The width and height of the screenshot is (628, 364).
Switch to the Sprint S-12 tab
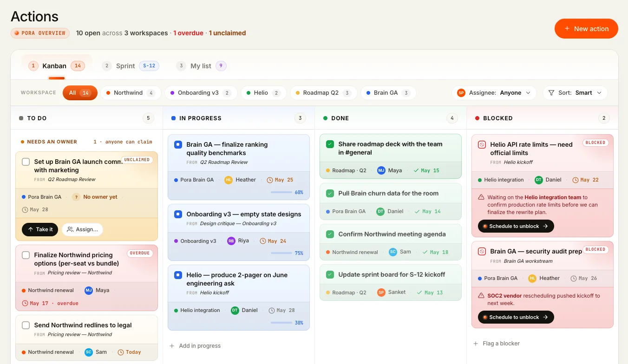click(x=131, y=66)
